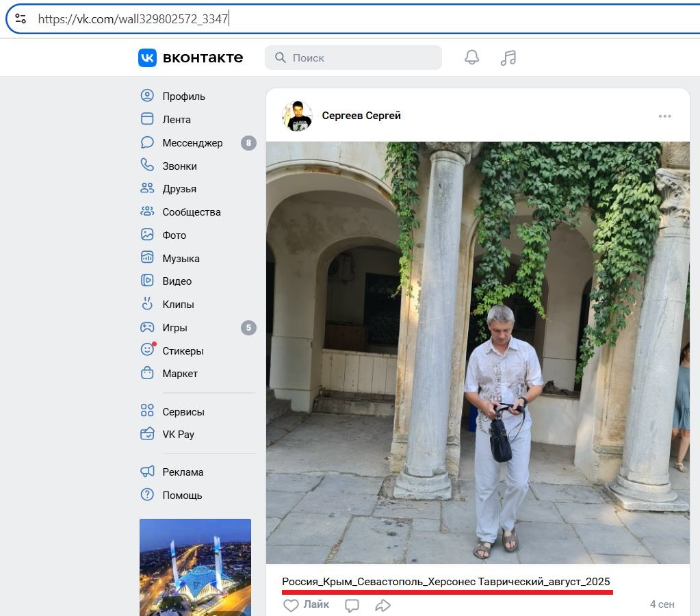Click the VKontakte logo
Screen dimensions: 700x616
pyautogui.click(x=190, y=57)
